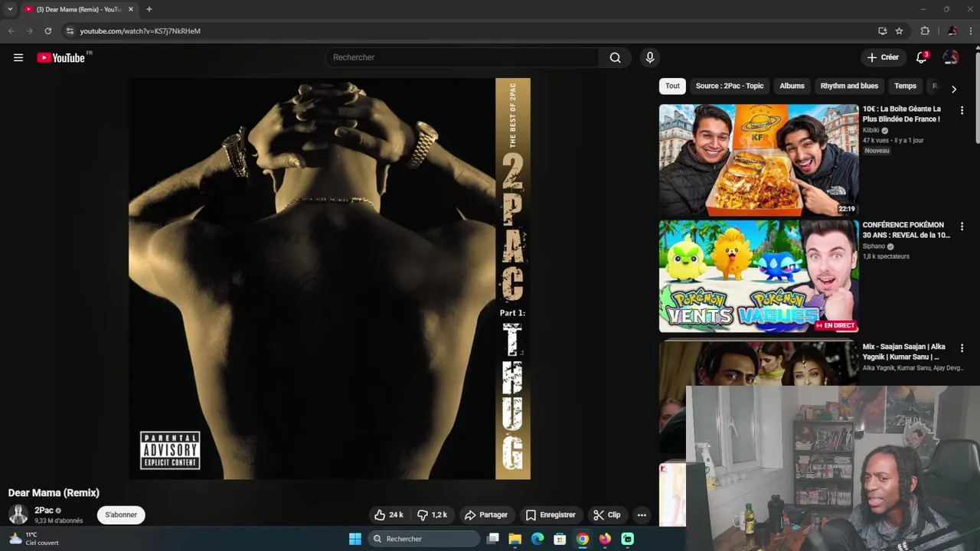Open Firefox from the taskbar

tap(605, 539)
